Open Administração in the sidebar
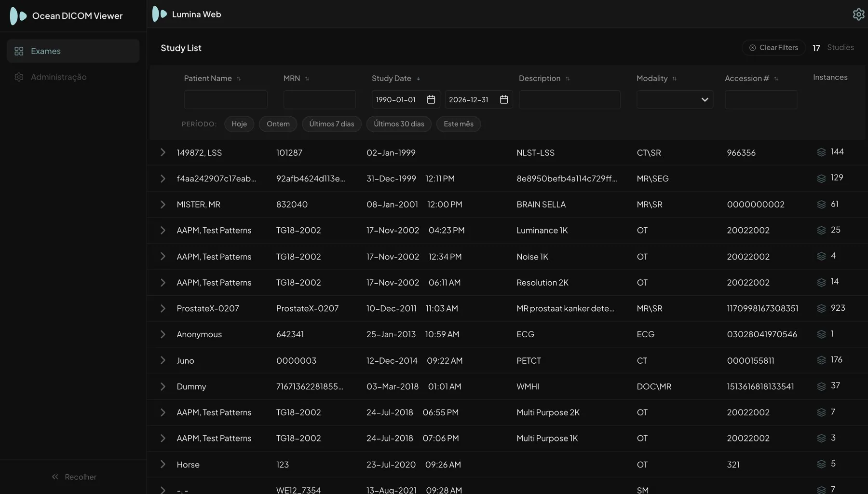The image size is (868, 494). click(x=73, y=77)
